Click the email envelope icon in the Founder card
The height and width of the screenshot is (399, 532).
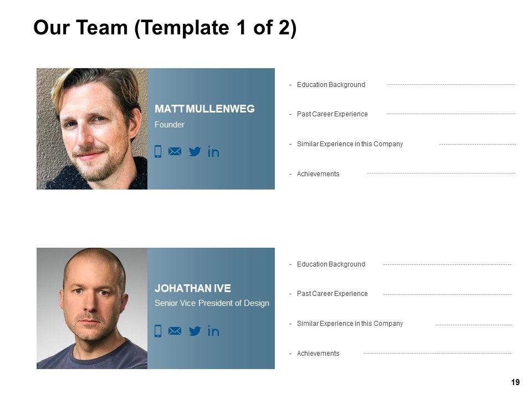tap(175, 151)
